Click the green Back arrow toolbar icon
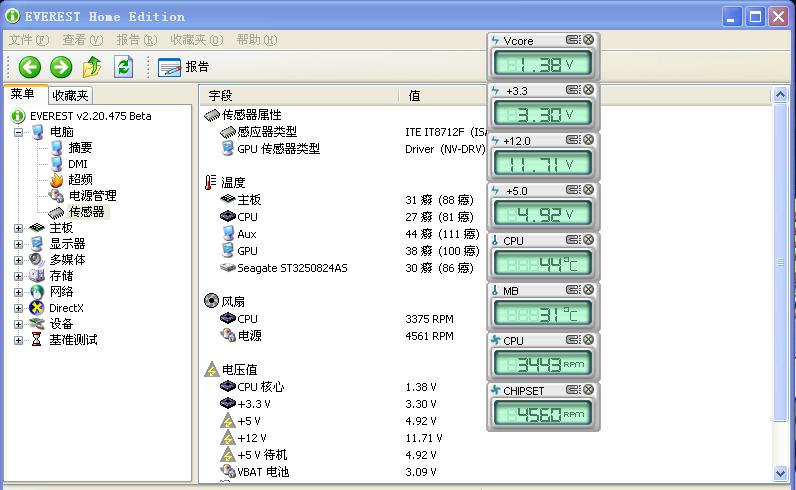796x490 pixels. click(x=30, y=67)
